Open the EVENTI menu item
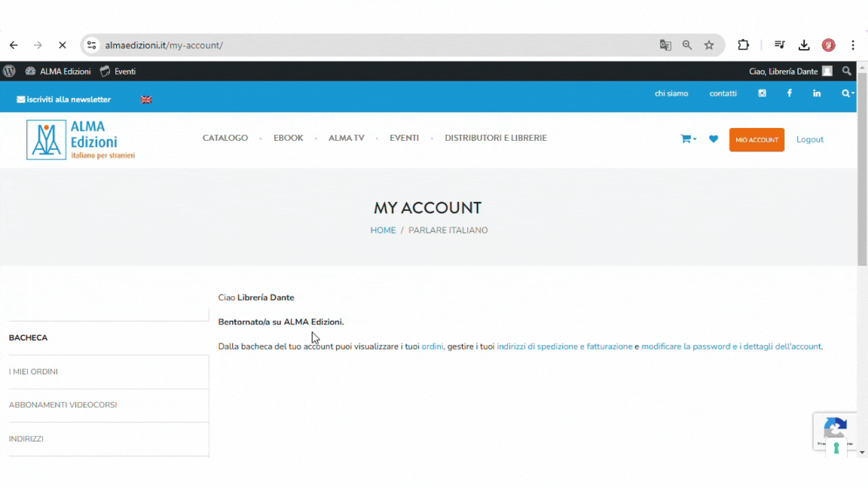This screenshot has width=868, height=488. [404, 139]
